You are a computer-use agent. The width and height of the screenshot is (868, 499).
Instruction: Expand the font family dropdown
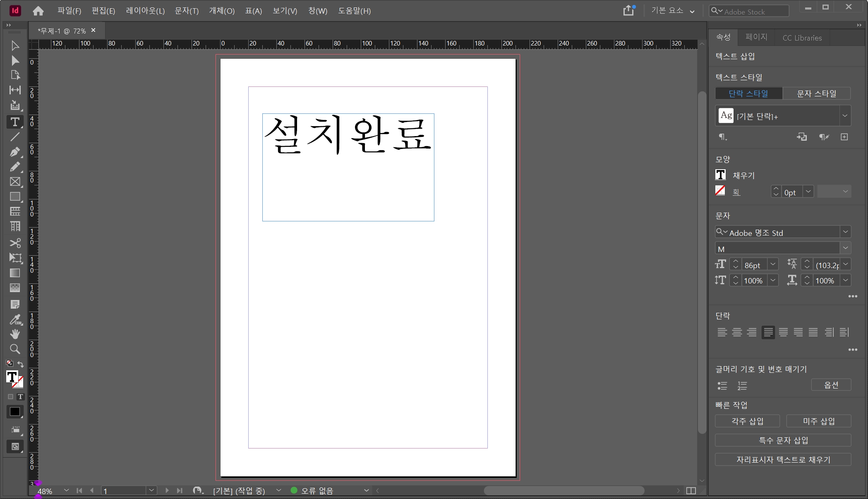pyautogui.click(x=845, y=232)
